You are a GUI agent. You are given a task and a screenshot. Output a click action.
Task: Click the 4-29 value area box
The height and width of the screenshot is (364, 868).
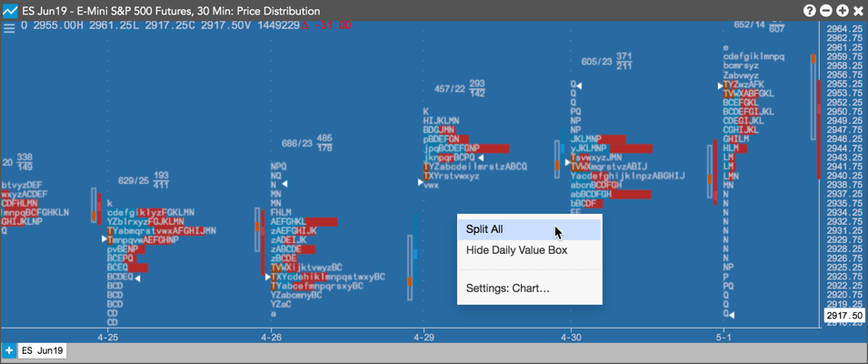pyautogui.click(x=410, y=268)
